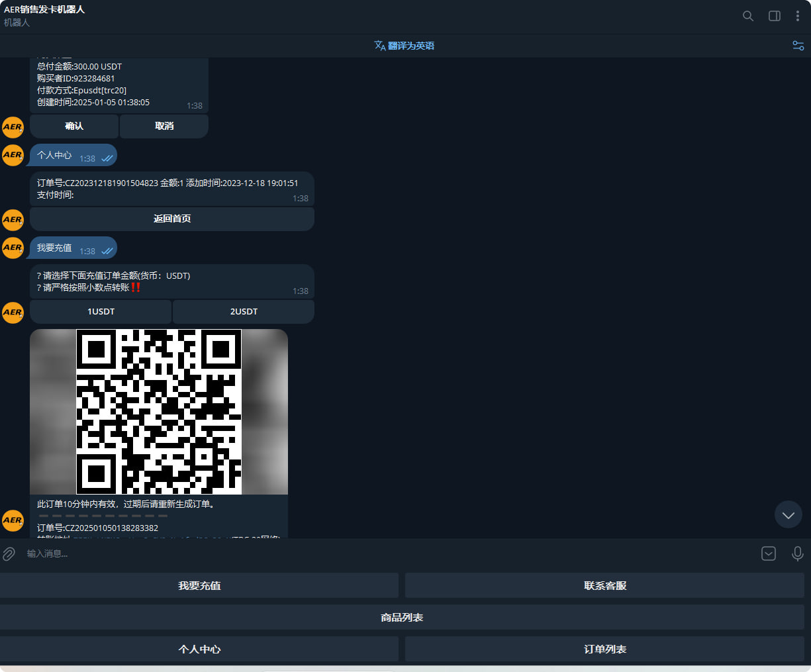
Task: Open 订单列表 from the bottom keyboard
Action: click(x=605, y=649)
